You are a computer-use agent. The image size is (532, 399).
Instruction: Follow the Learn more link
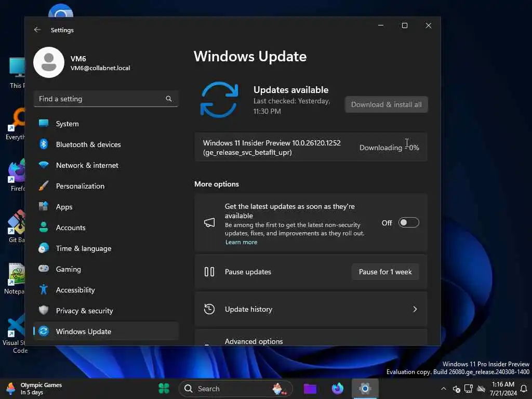(241, 242)
